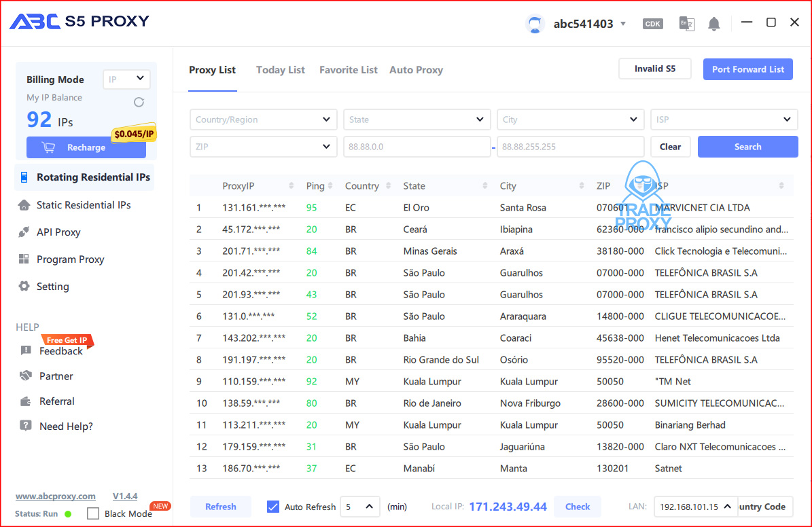Image resolution: width=812 pixels, height=527 pixels.
Task: Click the Rotating Residential IPs phone icon
Action: [24, 177]
